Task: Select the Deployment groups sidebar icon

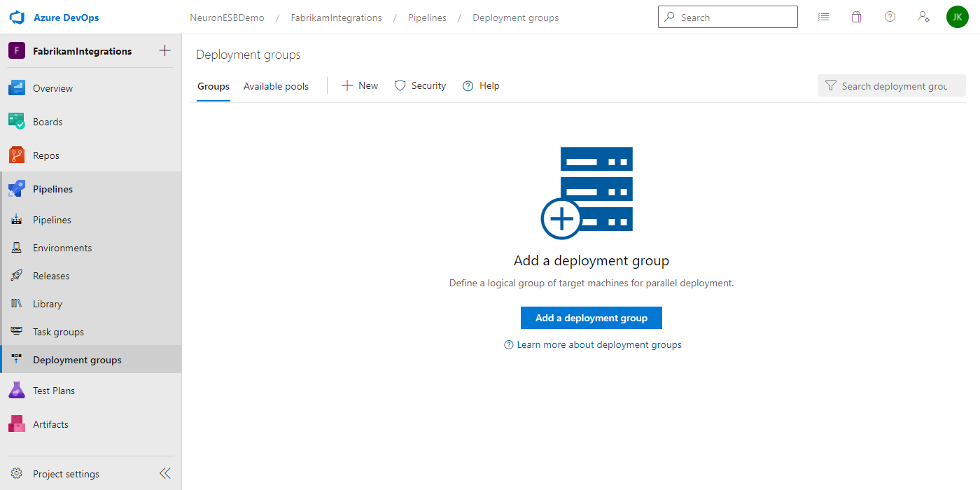Action: 17,360
